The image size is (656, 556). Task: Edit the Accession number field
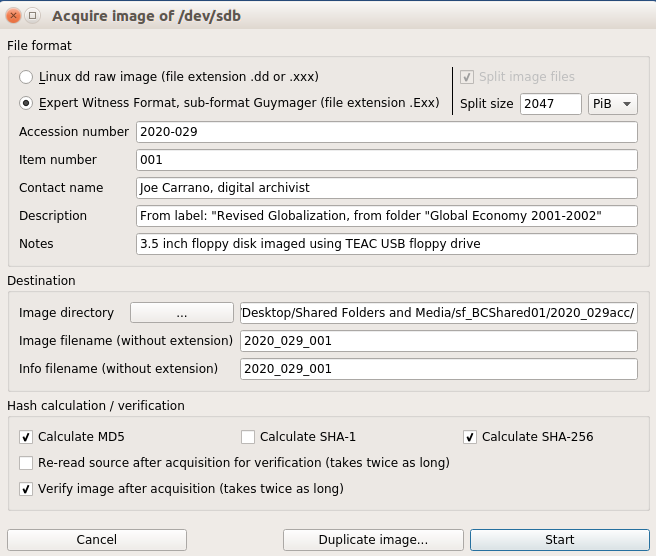[x=386, y=132]
